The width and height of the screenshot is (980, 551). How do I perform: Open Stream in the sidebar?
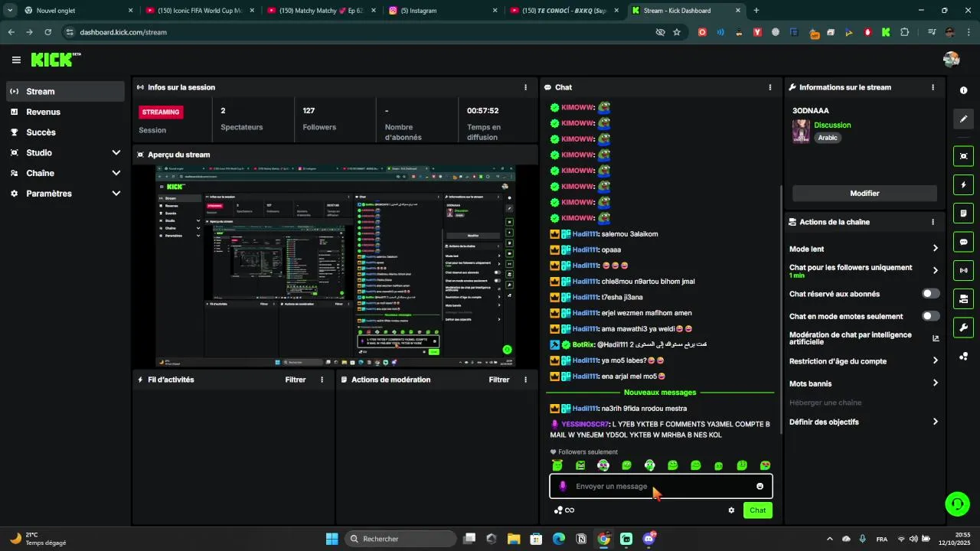[65, 91]
